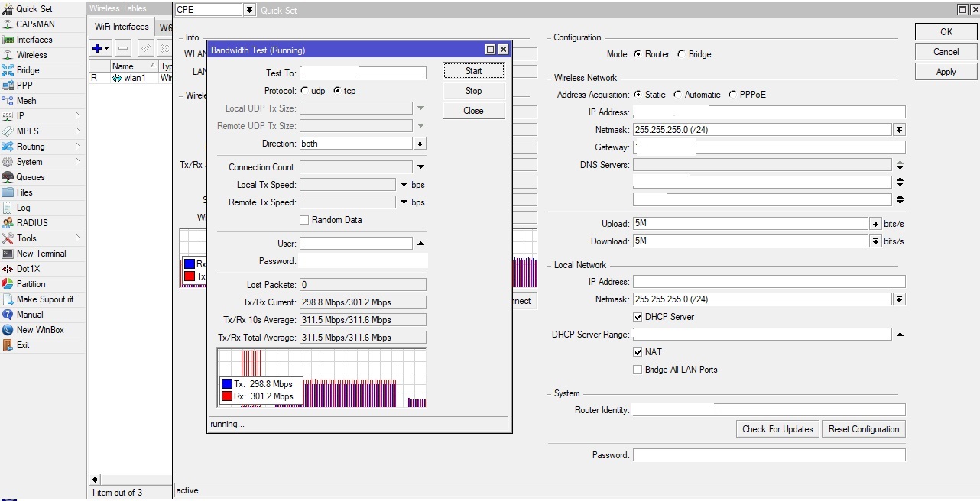Launch a New Terminal
Viewport: 980px width, 501px height.
click(x=43, y=253)
